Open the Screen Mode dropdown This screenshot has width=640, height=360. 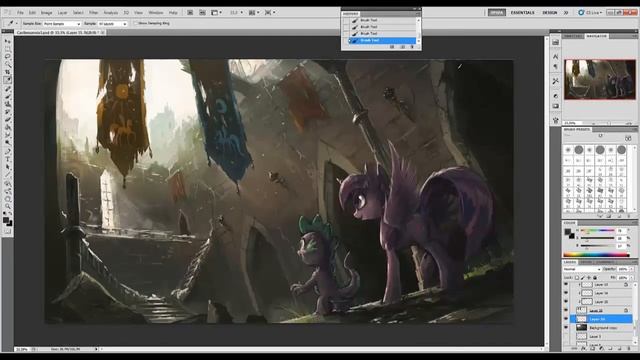coord(269,13)
